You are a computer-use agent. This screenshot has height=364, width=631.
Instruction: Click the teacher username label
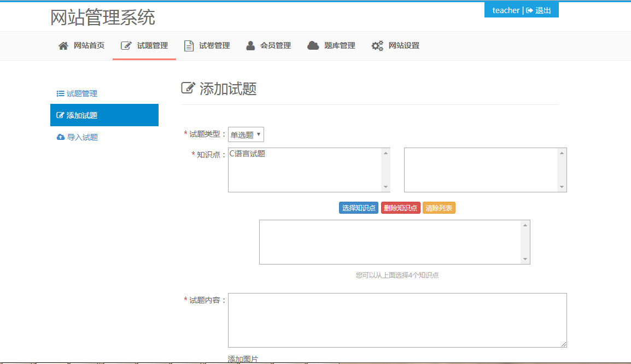tap(506, 10)
